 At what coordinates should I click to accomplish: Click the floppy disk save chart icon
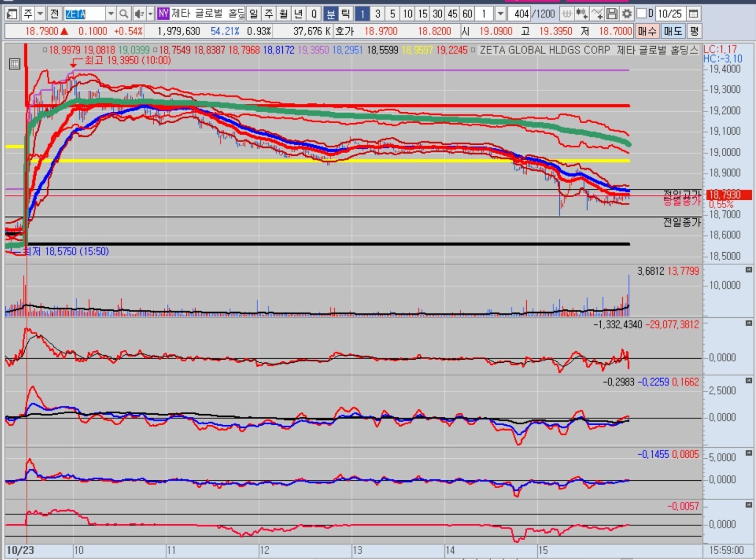[x=612, y=14]
